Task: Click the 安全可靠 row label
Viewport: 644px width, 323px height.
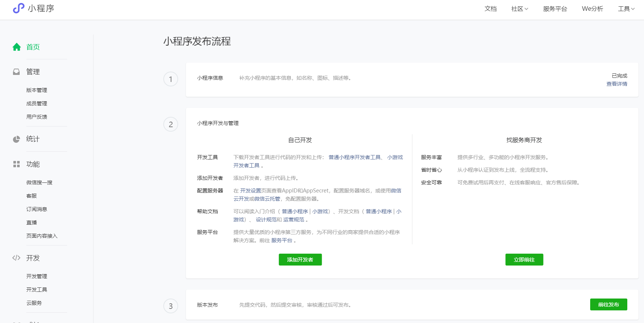Action: pyautogui.click(x=431, y=182)
